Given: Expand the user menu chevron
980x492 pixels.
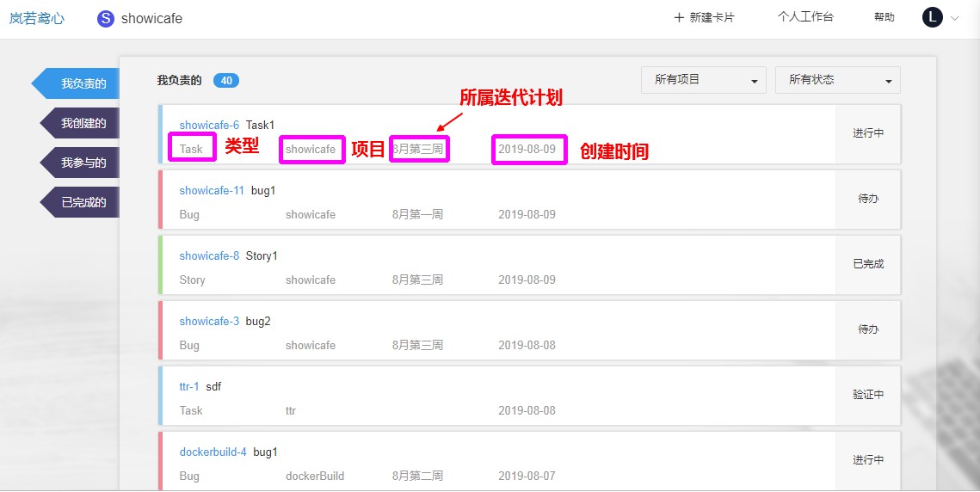Looking at the screenshot, I should coord(954,18).
